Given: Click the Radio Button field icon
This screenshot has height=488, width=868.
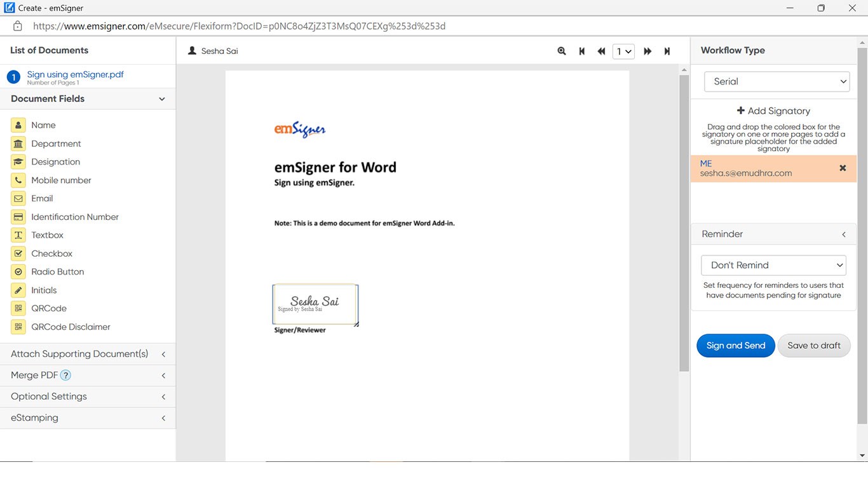Looking at the screenshot, I should coord(18,271).
